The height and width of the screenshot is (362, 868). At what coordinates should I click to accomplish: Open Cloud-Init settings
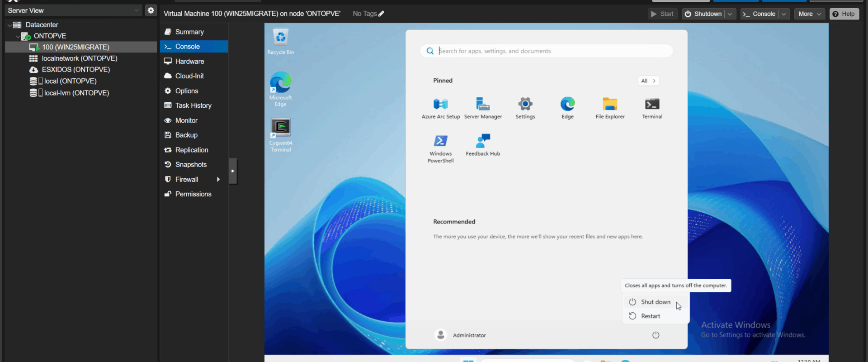click(194, 76)
